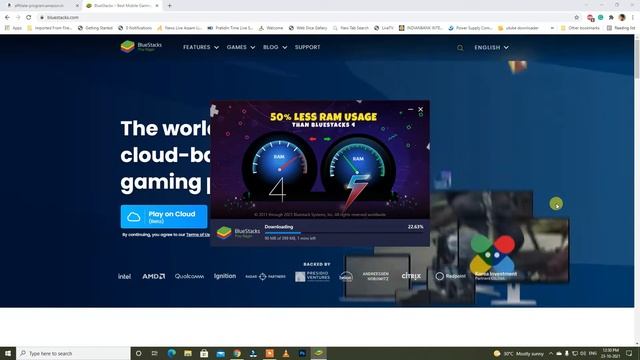Show hidden system tray icons chevron
The image size is (640, 360).
tap(550, 353)
